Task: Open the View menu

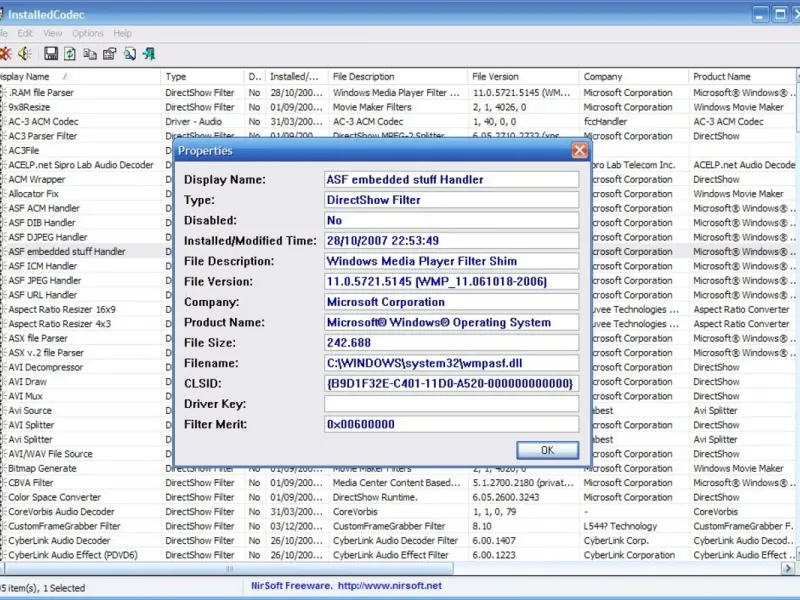Action: (53, 33)
